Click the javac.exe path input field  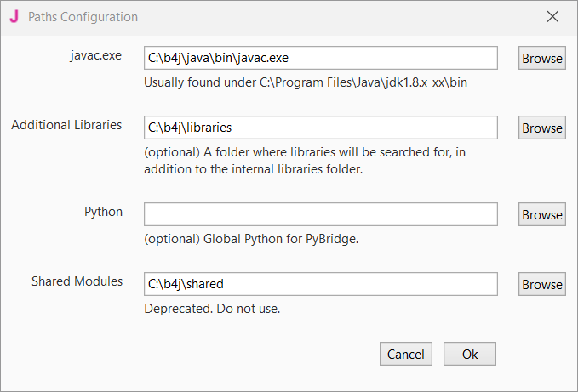click(320, 58)
